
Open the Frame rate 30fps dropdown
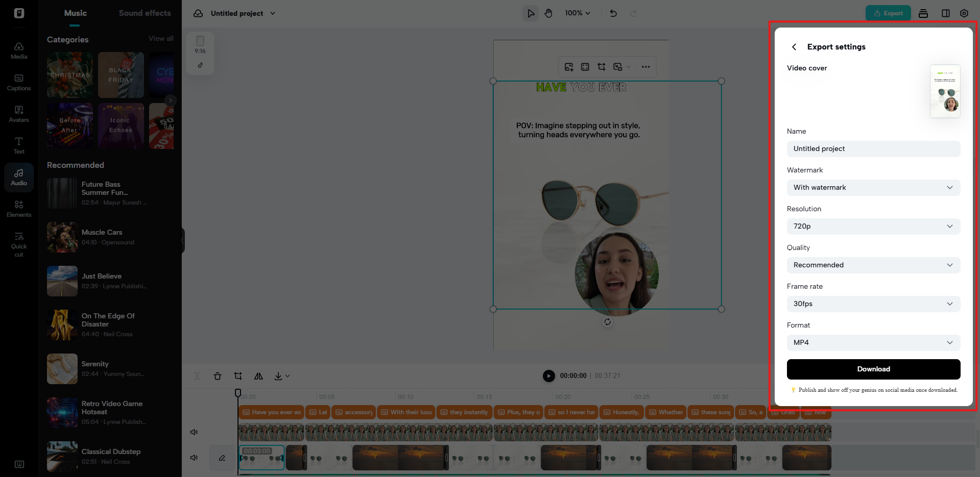pos(873,304)
